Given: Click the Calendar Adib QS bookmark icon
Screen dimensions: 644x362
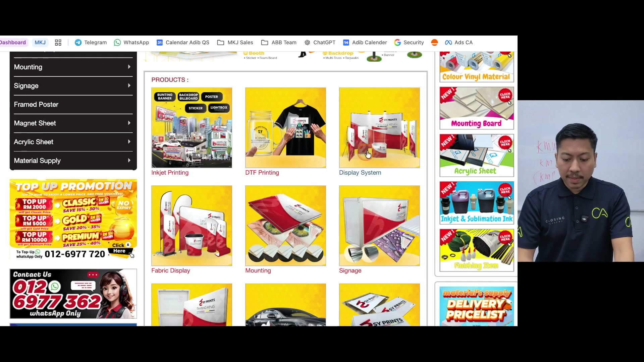Looking at the screenshot, I should [x=160, y=43].
